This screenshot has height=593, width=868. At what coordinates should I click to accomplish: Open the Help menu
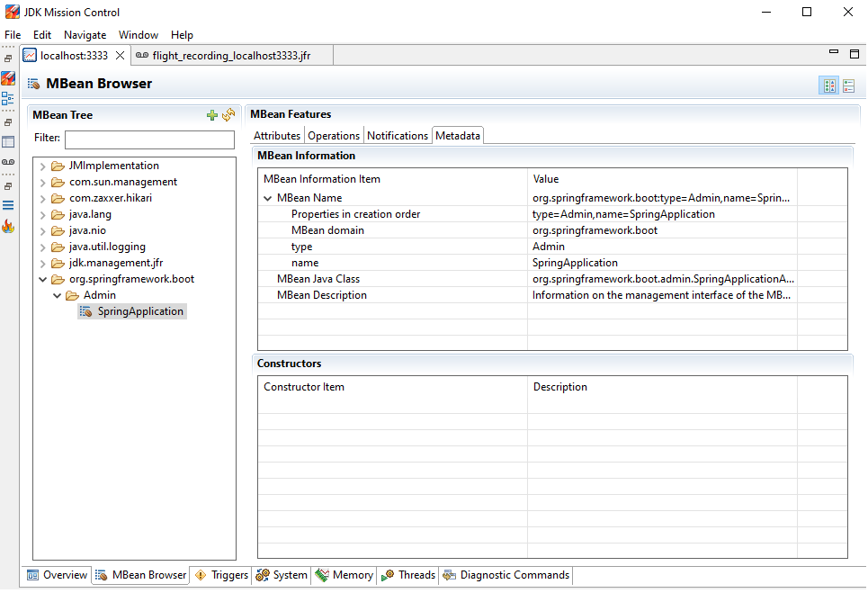click(x=182, y=35)
